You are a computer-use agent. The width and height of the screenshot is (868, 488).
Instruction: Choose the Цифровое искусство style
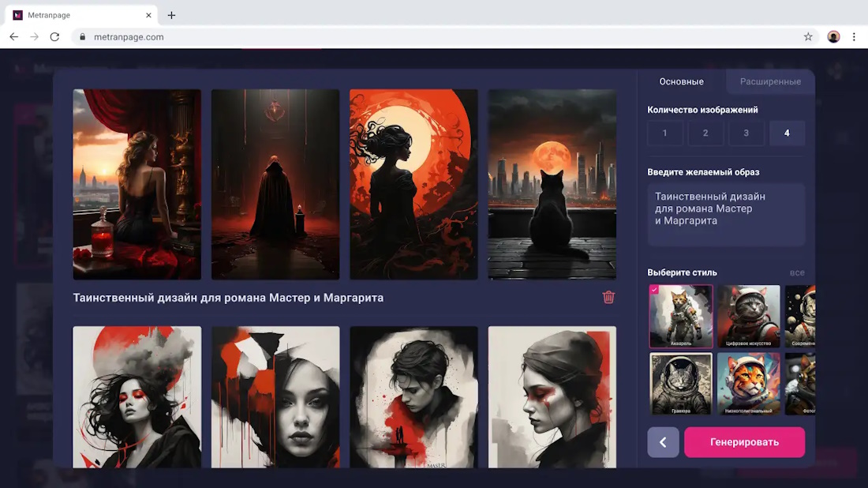pos(748,316)
